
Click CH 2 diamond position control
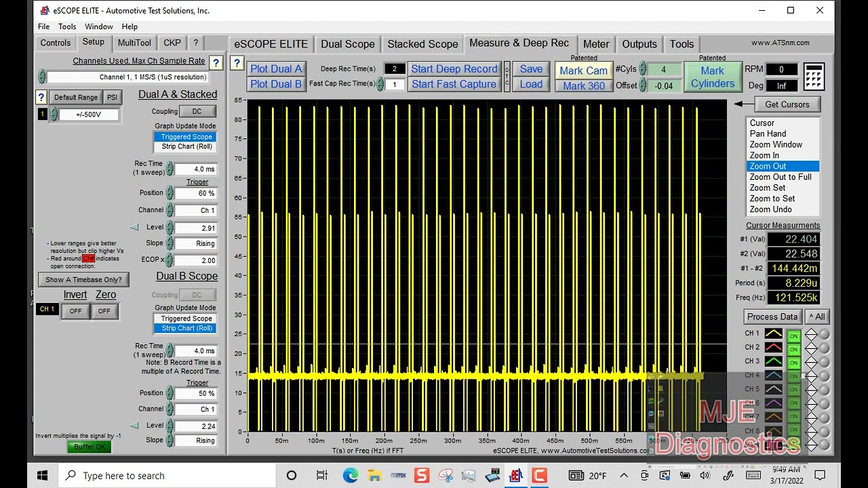point(811,348)
